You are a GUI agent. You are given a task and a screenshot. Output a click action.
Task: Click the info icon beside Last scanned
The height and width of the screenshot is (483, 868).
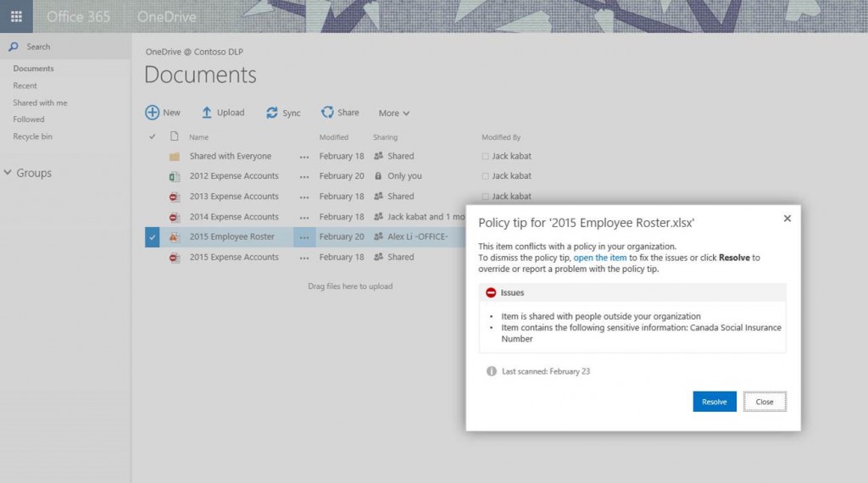(492, 371)
